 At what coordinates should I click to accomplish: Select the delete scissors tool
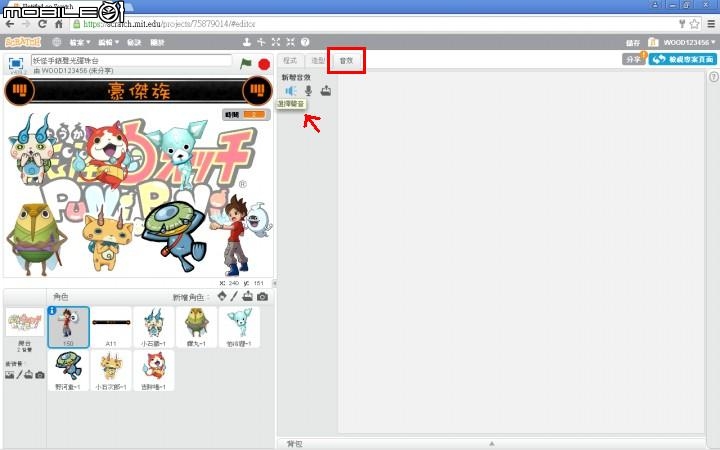coord(261,42)
